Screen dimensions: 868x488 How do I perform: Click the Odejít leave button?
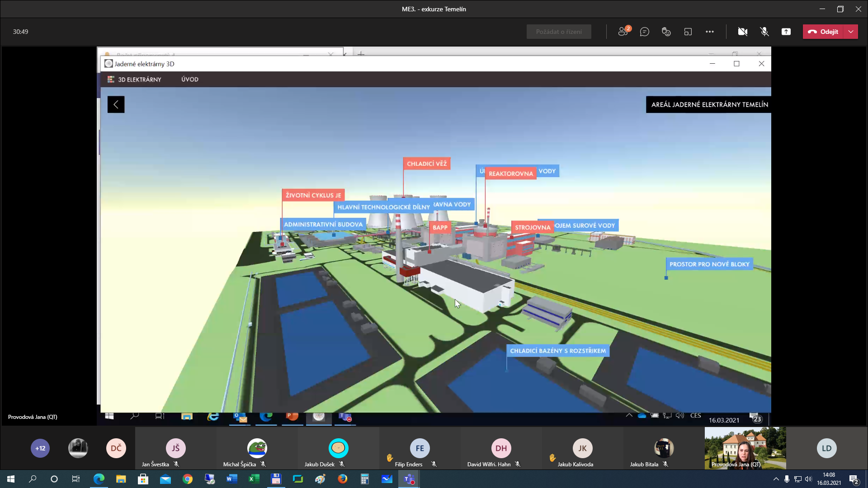coord(823,32)
